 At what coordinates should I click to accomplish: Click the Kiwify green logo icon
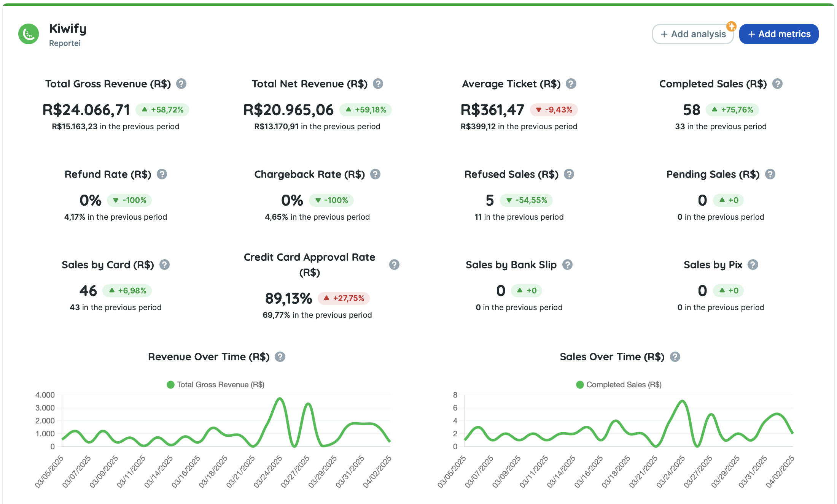point(29,34)
